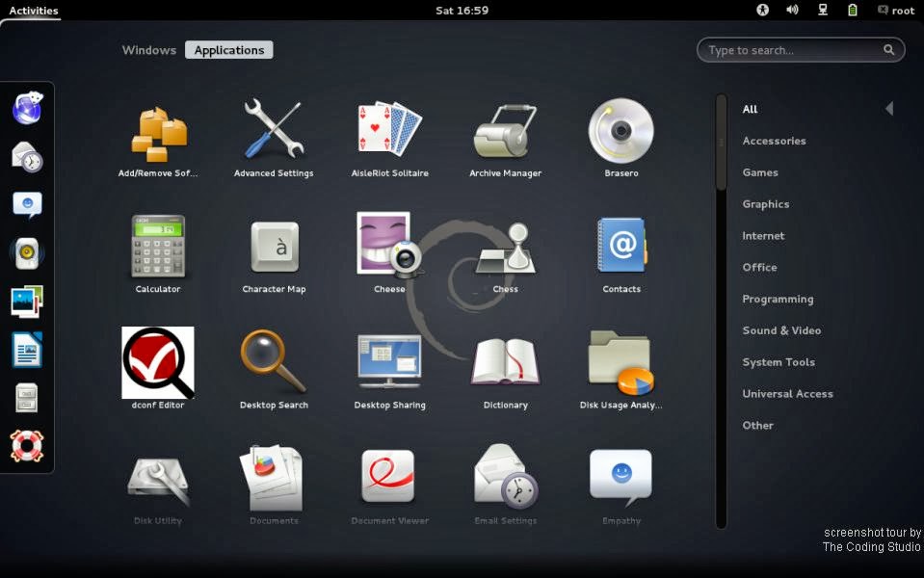Launch Desktop Sharing

click(x=389, y=371)
